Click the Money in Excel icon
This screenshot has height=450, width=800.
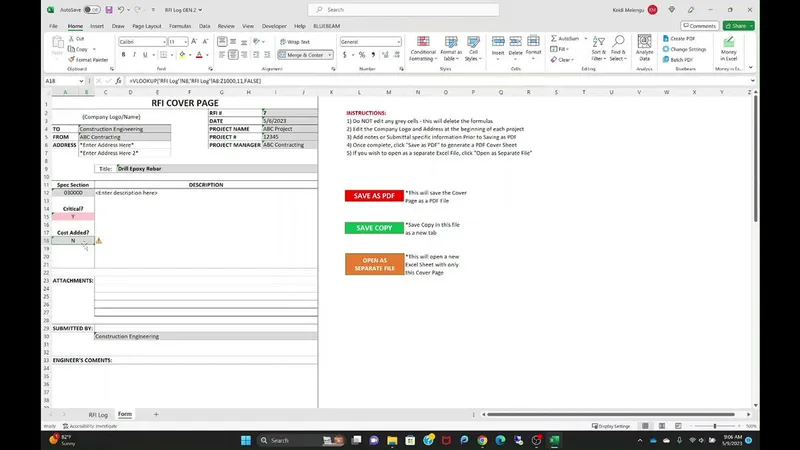tap(729, 42)
